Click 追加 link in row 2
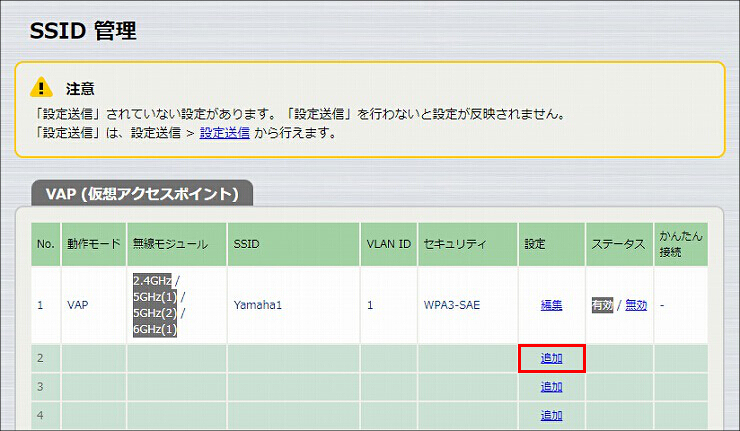This screenshot has width=740, height=431. pos(551,358)
